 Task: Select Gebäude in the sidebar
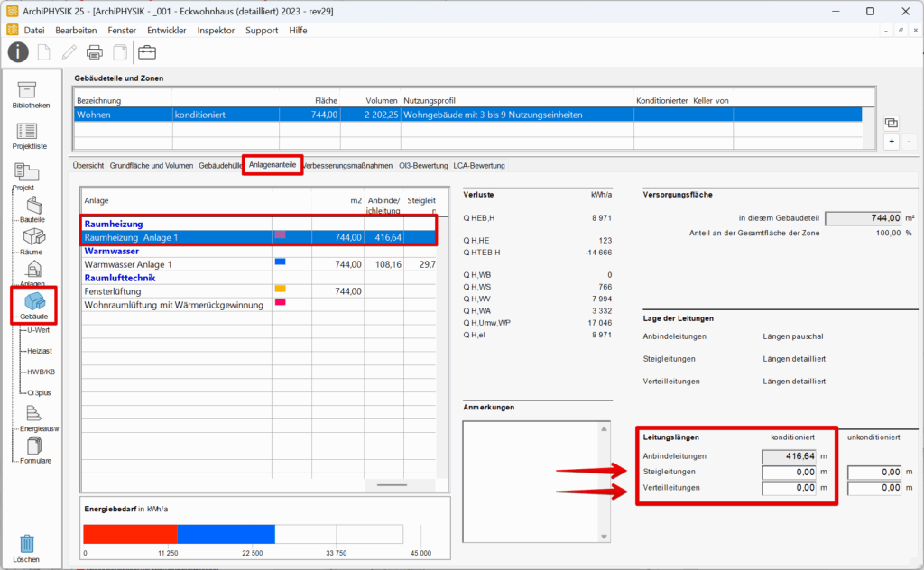point(34,306)
